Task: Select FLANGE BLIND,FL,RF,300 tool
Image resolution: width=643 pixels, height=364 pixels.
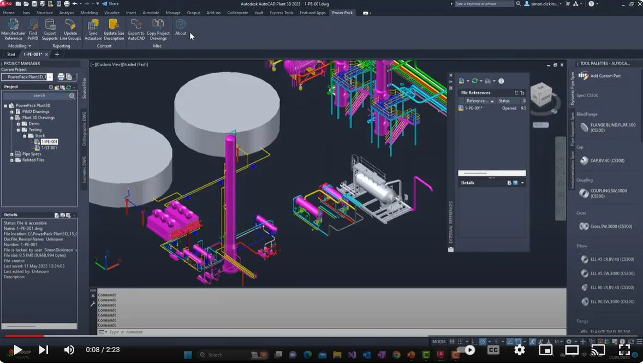Action: [x=608, y=128]
